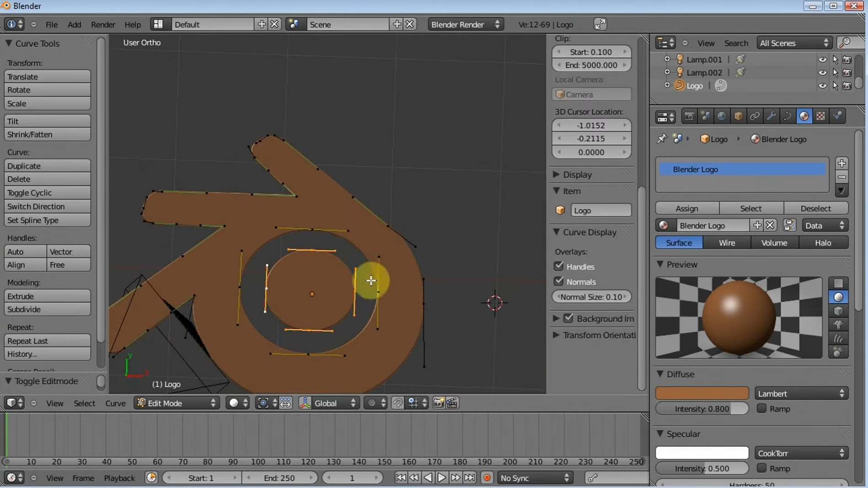The height and width of the screenshot is (488, 868).
Task: Jump to the end frame
Action: tap(470, 478)
